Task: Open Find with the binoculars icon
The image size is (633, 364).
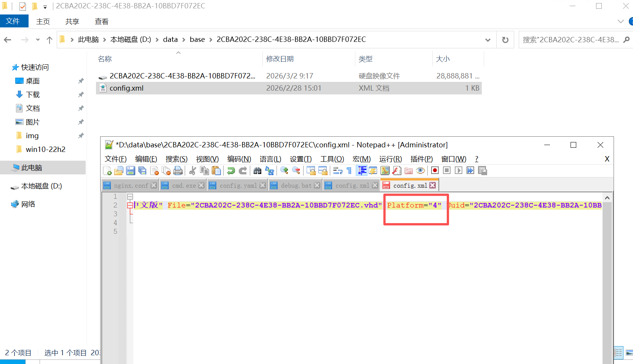Action: click(x=257, y=171)
